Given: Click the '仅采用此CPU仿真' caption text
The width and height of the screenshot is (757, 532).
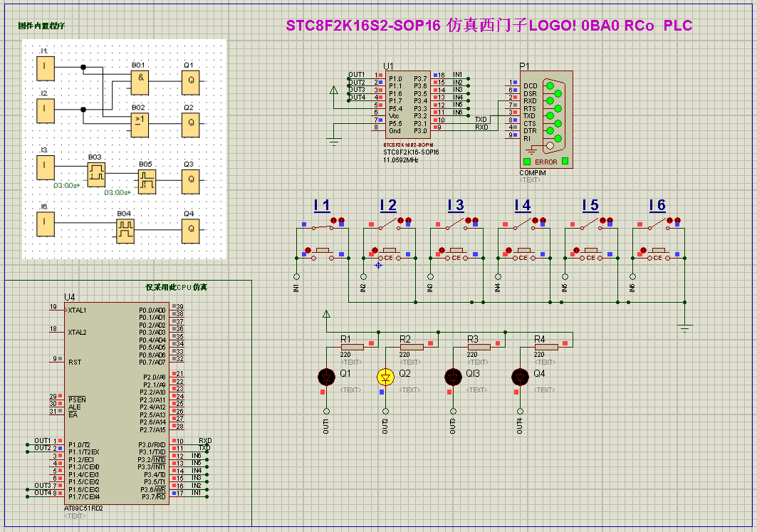Looking at the screenshot, I should pyautogui.click(x=176, y=287).
